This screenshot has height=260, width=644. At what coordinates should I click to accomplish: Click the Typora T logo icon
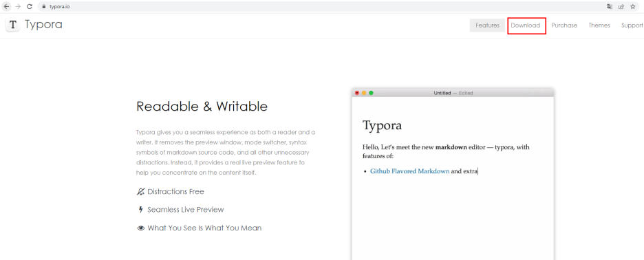[x=13, y=25]
